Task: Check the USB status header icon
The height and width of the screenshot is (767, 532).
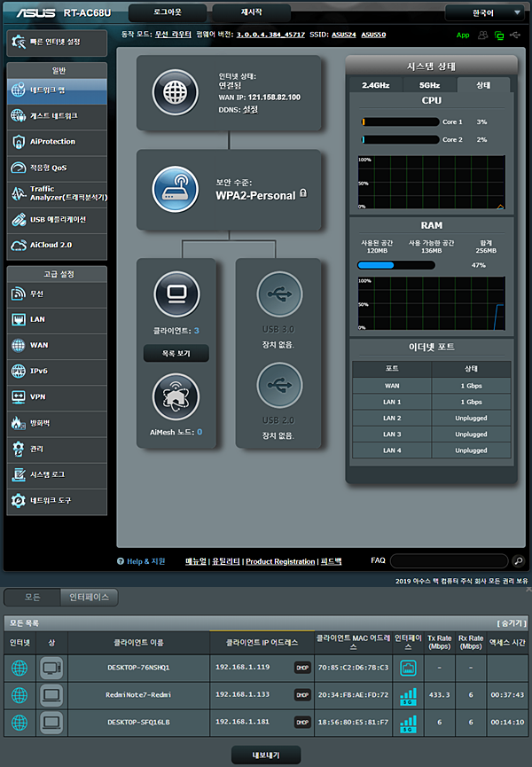Action: point(515,35)
